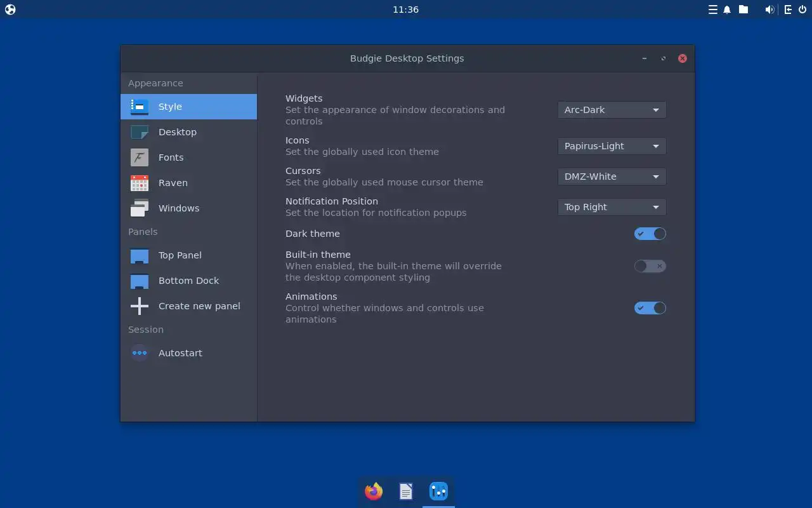This screenshot has height=508, width=812.
Task: Maximize the Budgie Desktop Settings window
Action: [x=664, y=58]
